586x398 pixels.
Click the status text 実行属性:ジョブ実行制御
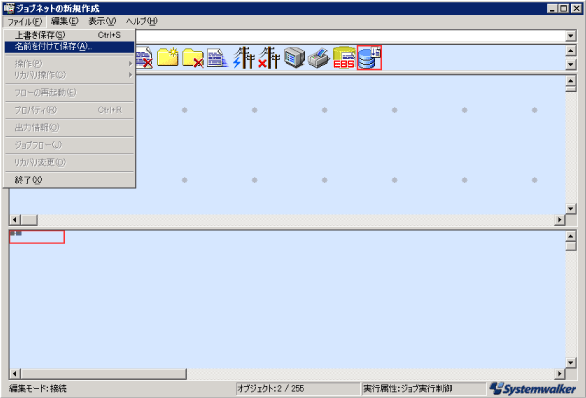point(408,389)
